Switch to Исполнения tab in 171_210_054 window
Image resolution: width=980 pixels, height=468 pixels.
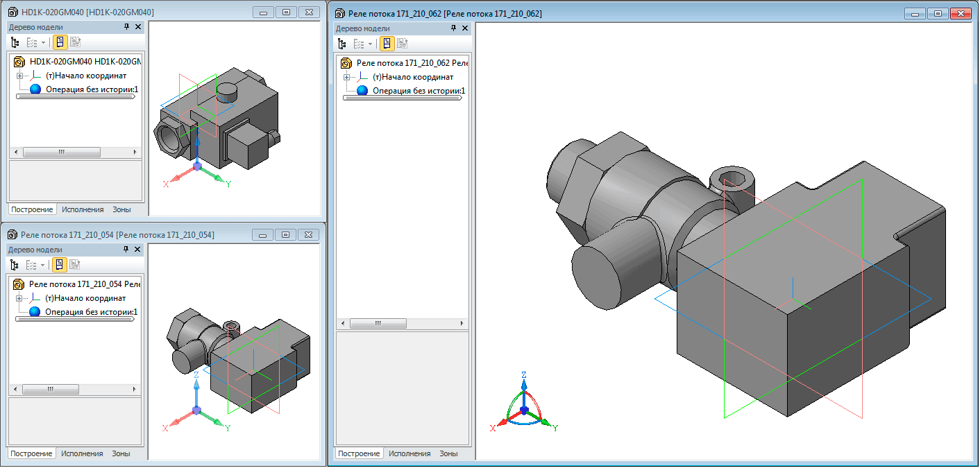pos(82,453)
